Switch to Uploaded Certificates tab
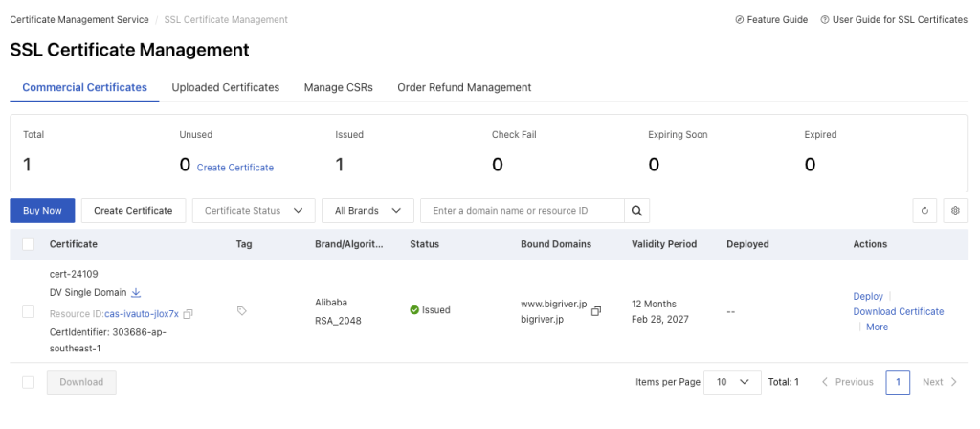 [225, 87]
